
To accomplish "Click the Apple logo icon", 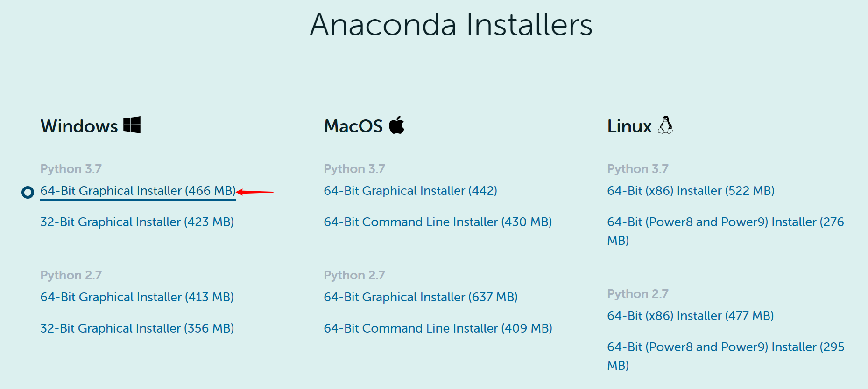I will coord(397,125).
